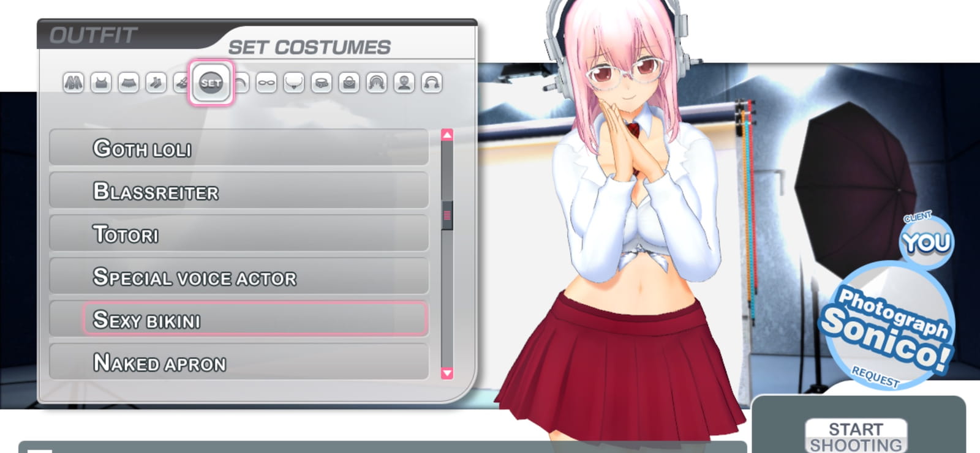The width and height of the screenshot is (980, 453).
Task: Open the necklace category icon
Action: coord(294,83)
